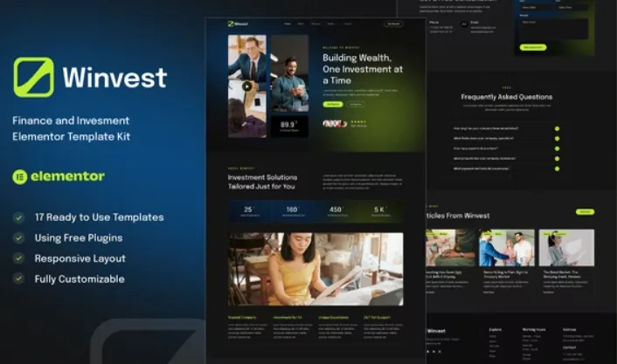This screenshot has width=617, height=364.
Task: Open the article thumbnail of the woman holding papers
Action: point(566,248)
